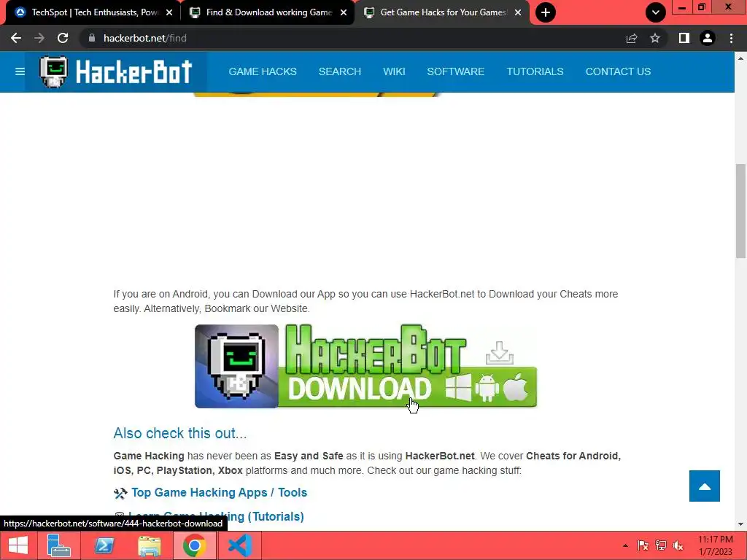The height and width of the screenshot is (560, 747).
Task: Open a new browser tab
Action: (546, 12)
